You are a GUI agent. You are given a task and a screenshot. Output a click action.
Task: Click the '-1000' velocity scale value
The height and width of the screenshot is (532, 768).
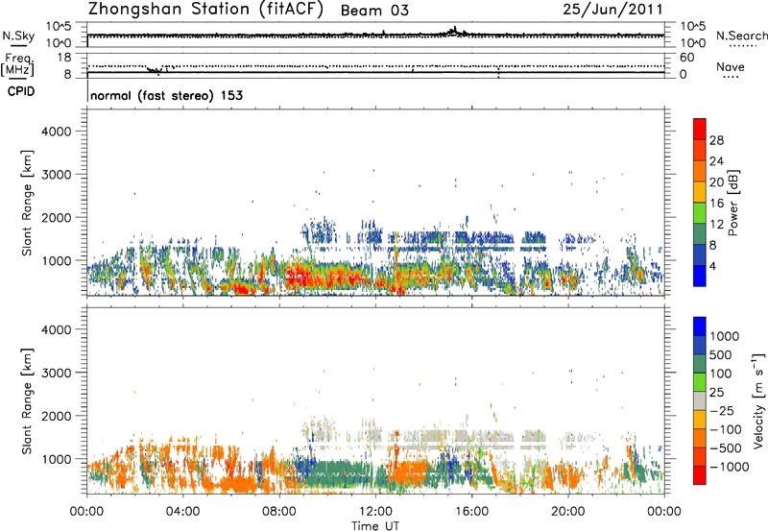[x=730, y=467]
